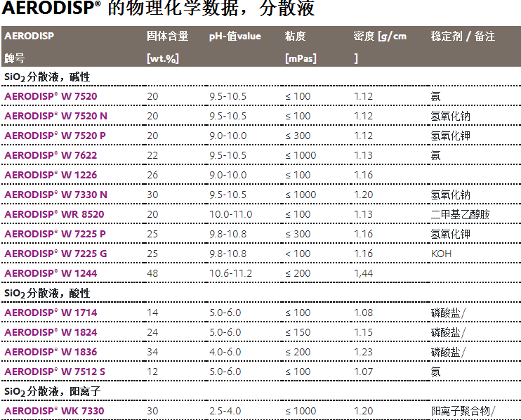
Task: Click viscosity value ≤ 150
Action: coord(298,332)
